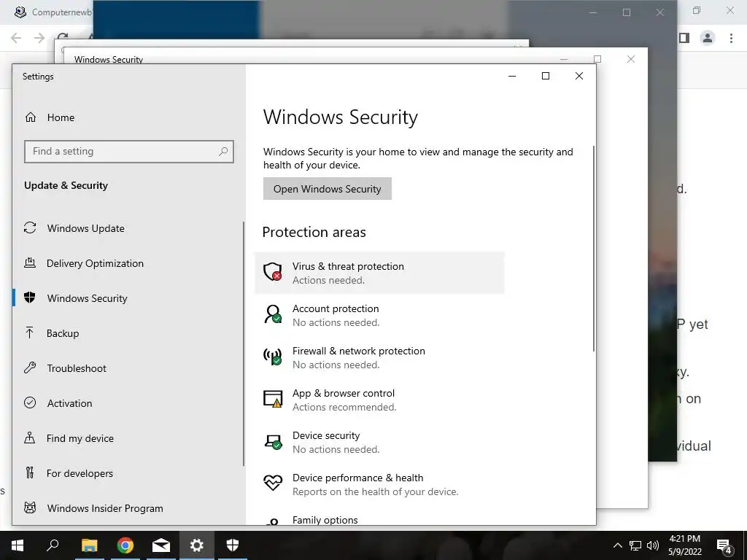The width and height of the screenshot is (747, 560).
Task: Click the Settings content vertical scrollbar
Action: click(x=594, y=249)
